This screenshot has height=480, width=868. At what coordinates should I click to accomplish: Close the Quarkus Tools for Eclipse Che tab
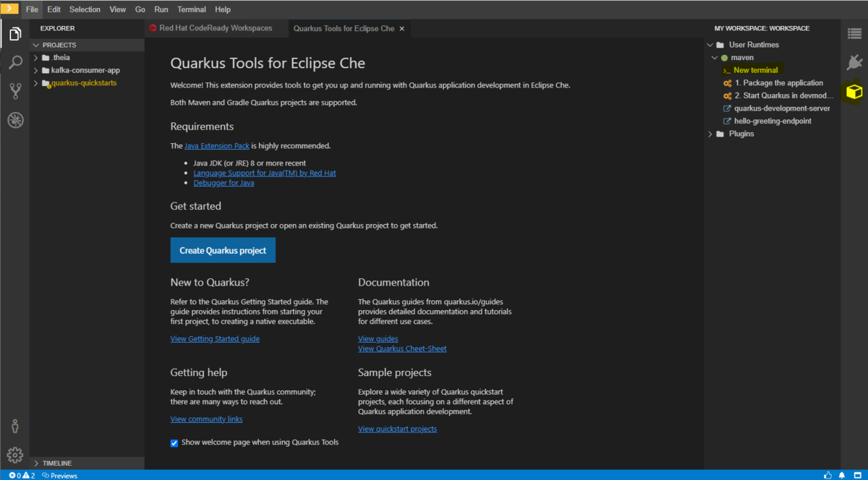tap(402, 28)
